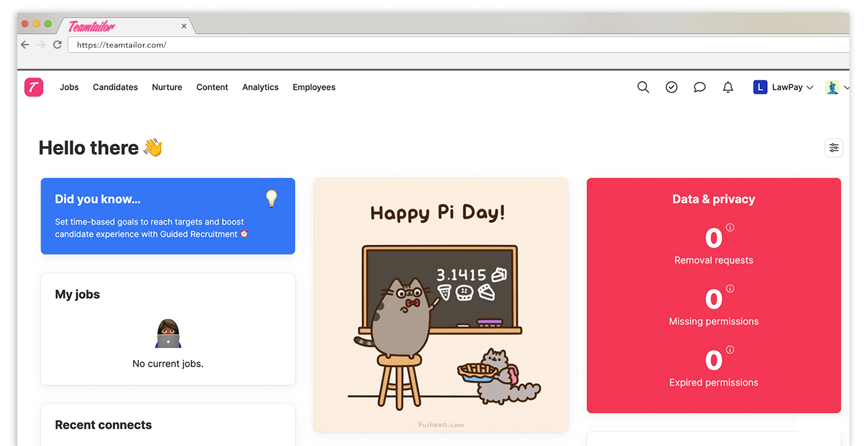Go to the Candidates section
Screen dimensions: 868x446
tap(115, 87)
